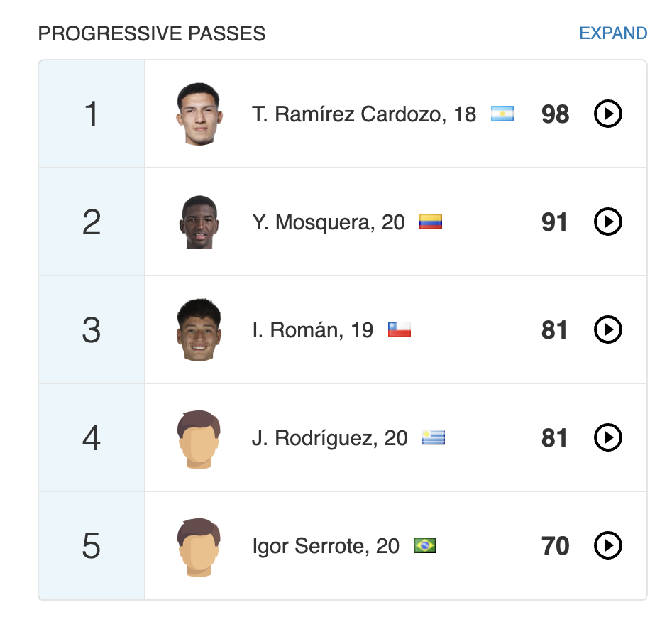Screen dimensions: 672x622
Task: Click the Colombia flag icon
Action: [x=431, y=222]
